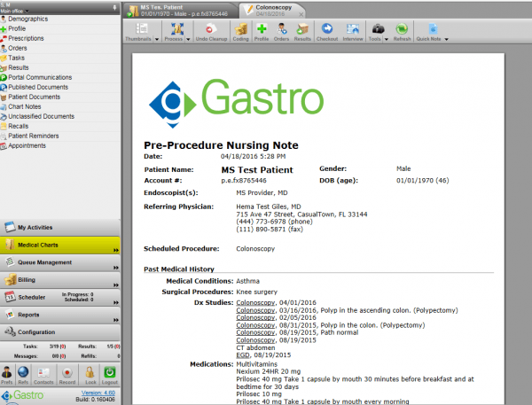
Task: Open Profile in the sidebar
Action: click(17, 29)
